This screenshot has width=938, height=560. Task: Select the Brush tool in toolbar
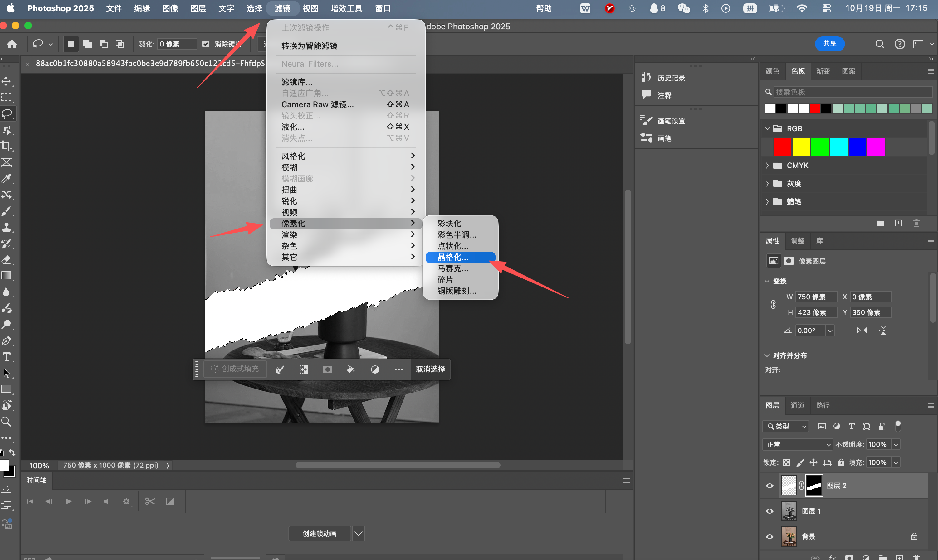[x=7, y=211]
